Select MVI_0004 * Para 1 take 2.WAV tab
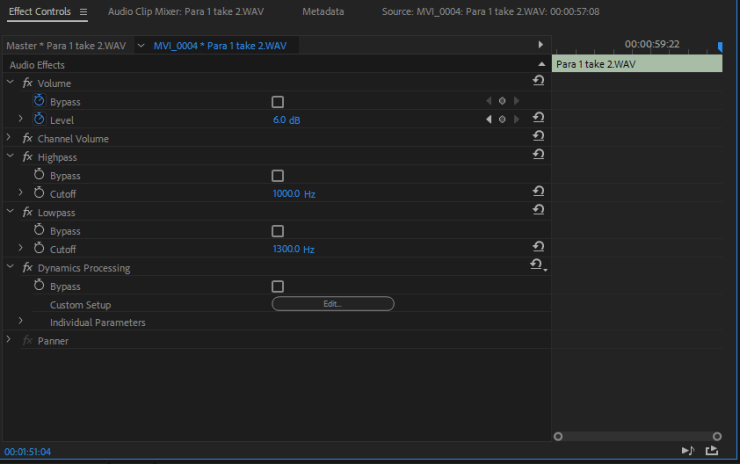This screenshot has width=740, height=464. 220,46
